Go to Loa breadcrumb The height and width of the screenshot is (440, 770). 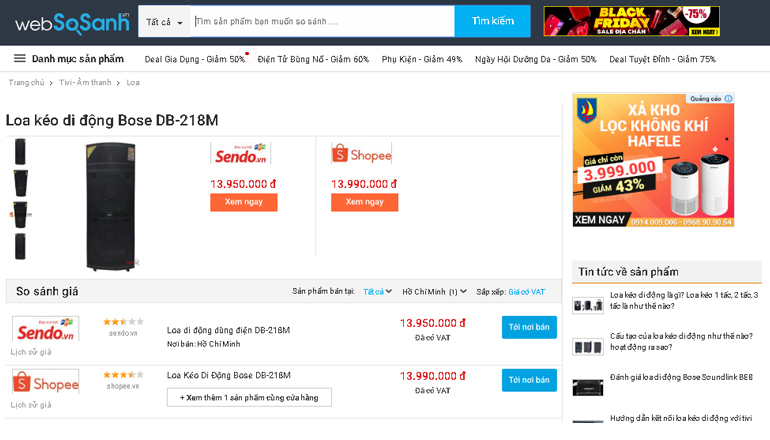(133, 82)
